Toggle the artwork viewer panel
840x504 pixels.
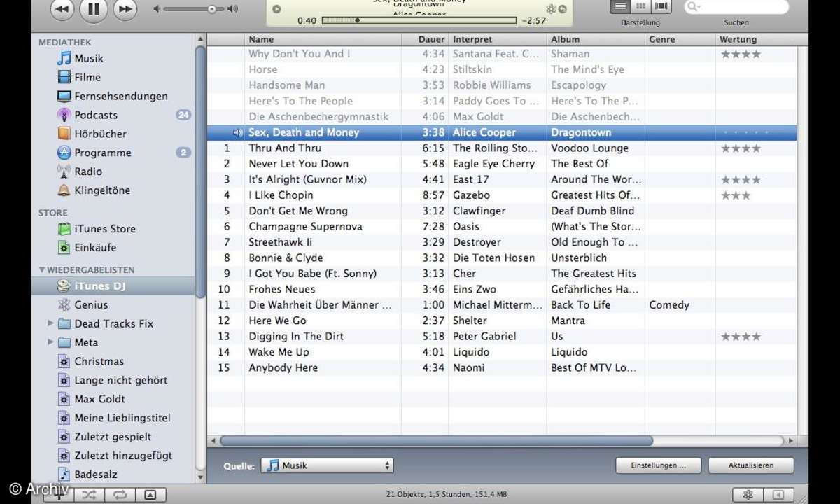coord(150,494)
